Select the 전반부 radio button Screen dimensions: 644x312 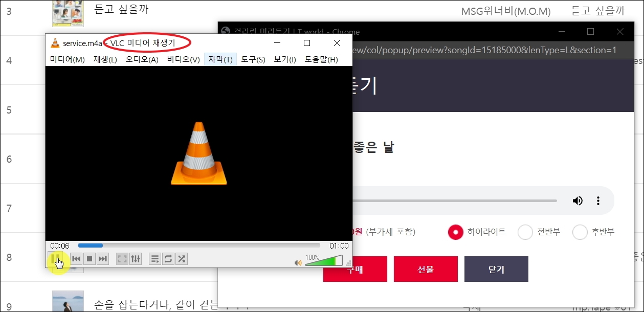coord(525,232)
